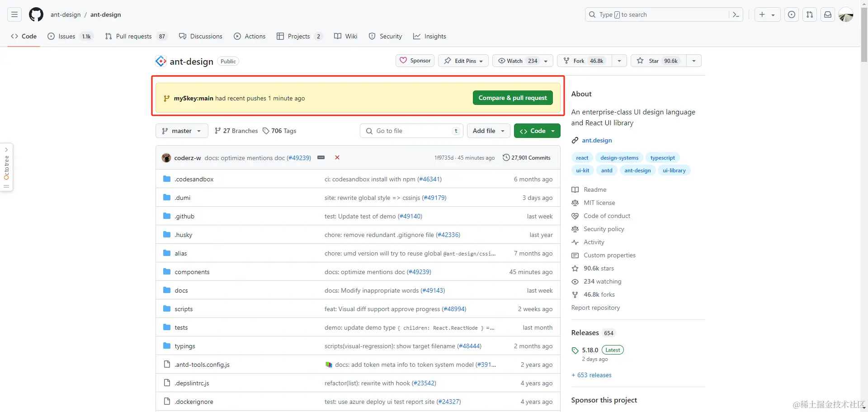Click the ant-design owner breadcrumb
This screenshot has width=868, height=412.
coord(66,14)
